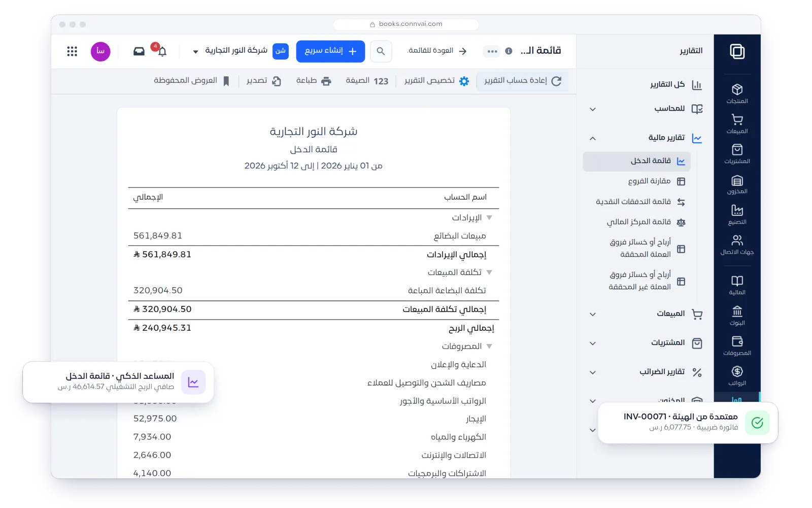Open the three-dots more options menu
This screenshot has width=812, height=508.
coord(492,51)
